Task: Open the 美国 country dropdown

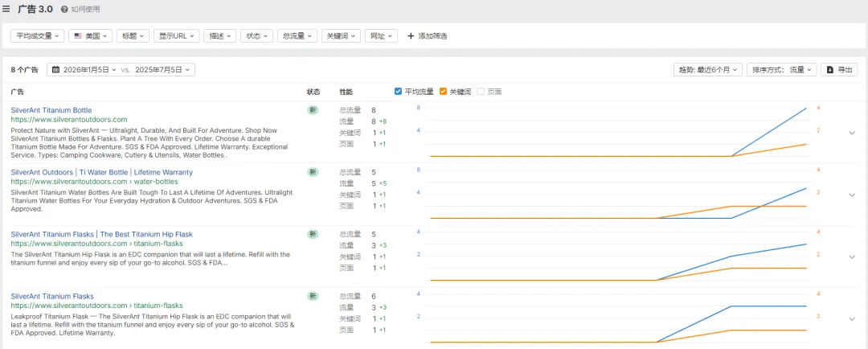Action: pyautogui.click(x=90, y=36)
